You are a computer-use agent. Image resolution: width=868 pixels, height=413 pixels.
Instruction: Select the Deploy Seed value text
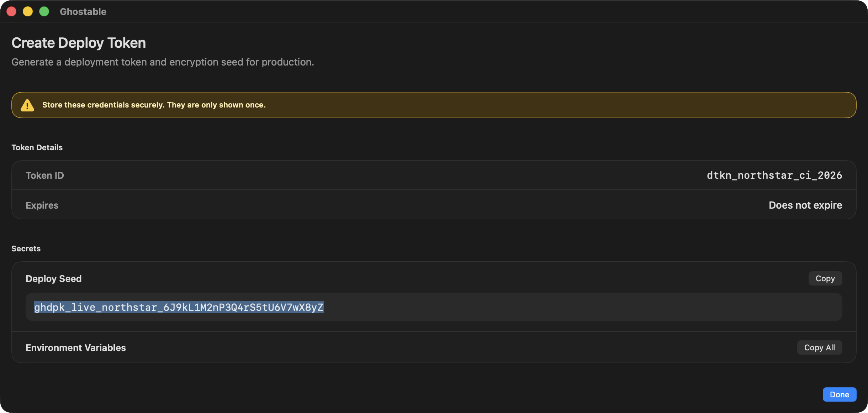[178, 307]
